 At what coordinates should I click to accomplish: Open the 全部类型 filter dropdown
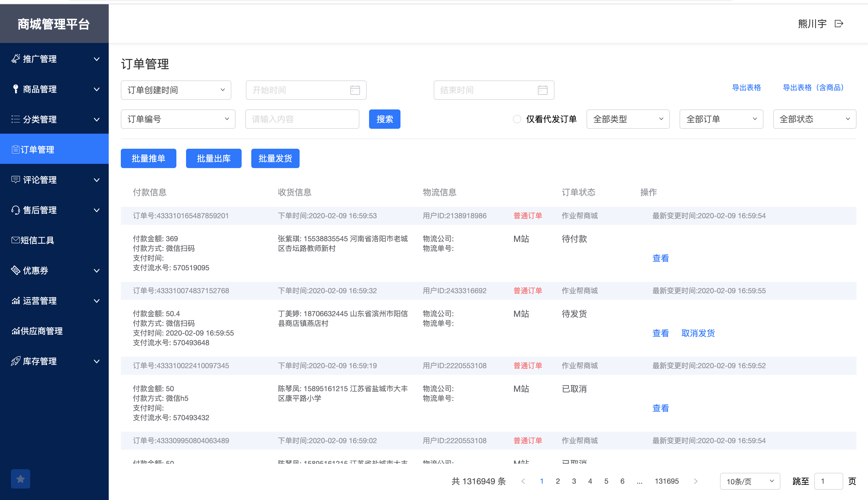click(628, 119)
